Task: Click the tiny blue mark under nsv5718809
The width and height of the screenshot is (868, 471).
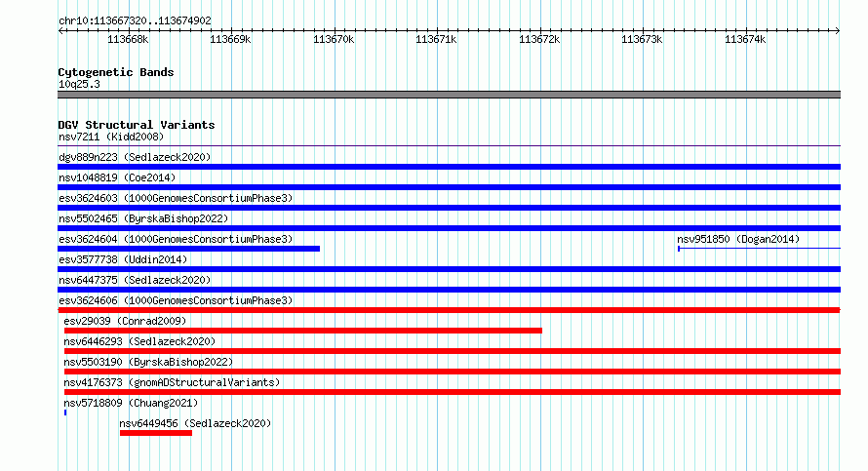Action: click(x=65, y=412)
